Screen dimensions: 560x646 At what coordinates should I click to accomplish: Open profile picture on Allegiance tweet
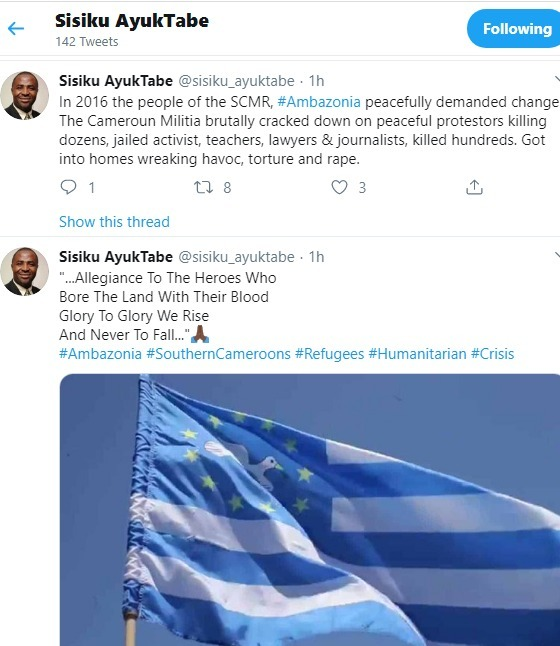point(24,272)
